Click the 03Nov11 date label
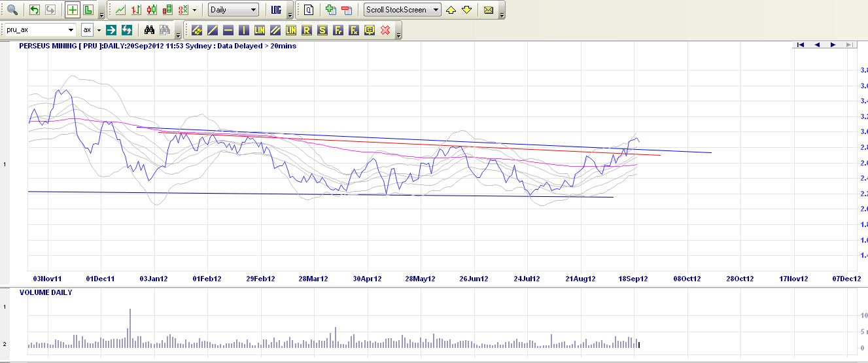This screenshot has height=363, width=868. pos(47,279)
